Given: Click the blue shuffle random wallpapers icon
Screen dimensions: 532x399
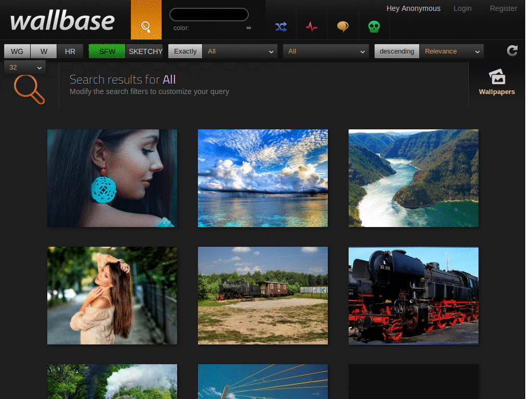Looking at the screenshot, I should pyautogui.click(x=281, y=27).
